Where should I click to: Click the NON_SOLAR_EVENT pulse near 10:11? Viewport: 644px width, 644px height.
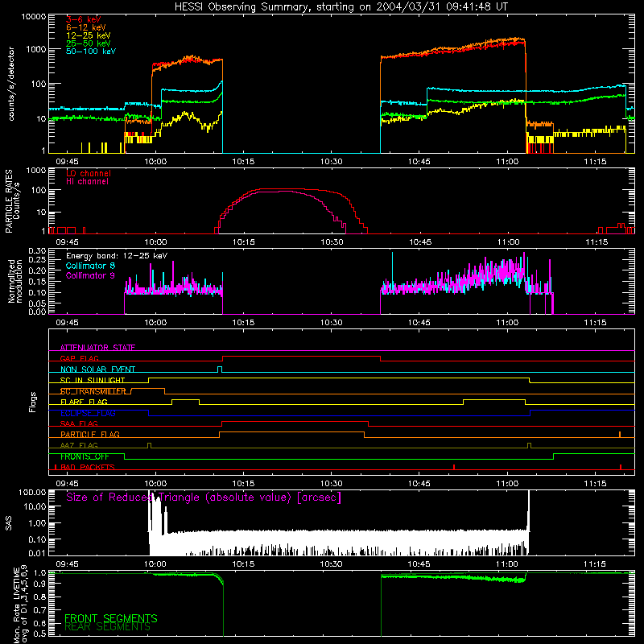220,369
